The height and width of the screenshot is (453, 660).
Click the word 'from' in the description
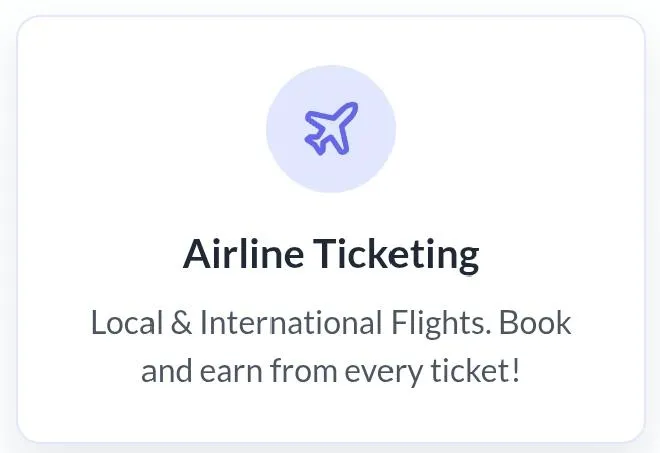pyautogui.click(x=303, y=370)
